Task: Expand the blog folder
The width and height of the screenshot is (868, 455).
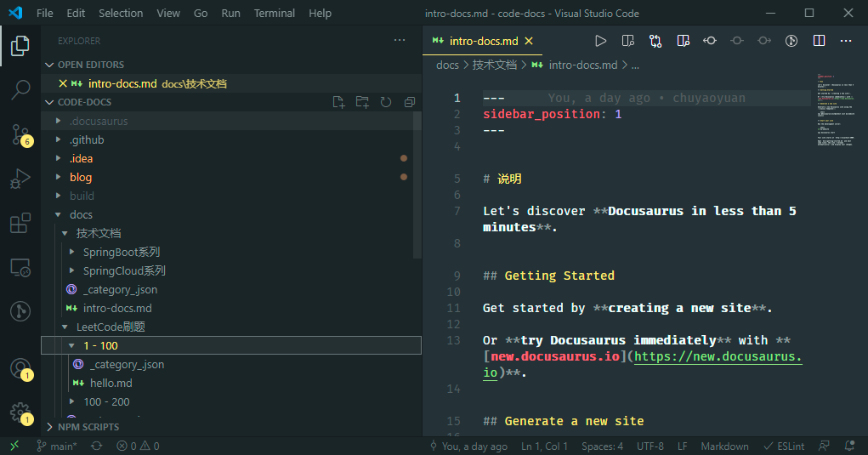Action: pyautogui.click(x=81, y=178)
